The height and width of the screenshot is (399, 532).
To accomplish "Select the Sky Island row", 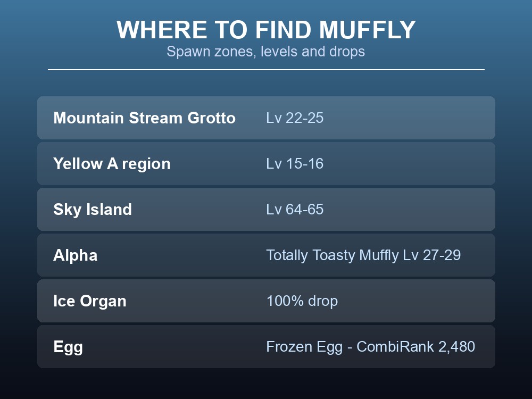I will 266,209.
